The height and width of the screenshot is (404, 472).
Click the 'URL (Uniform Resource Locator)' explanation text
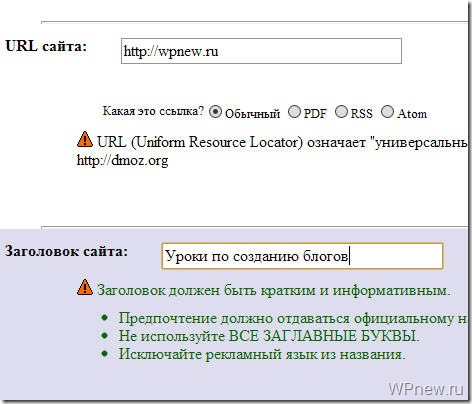click(200, 142)
